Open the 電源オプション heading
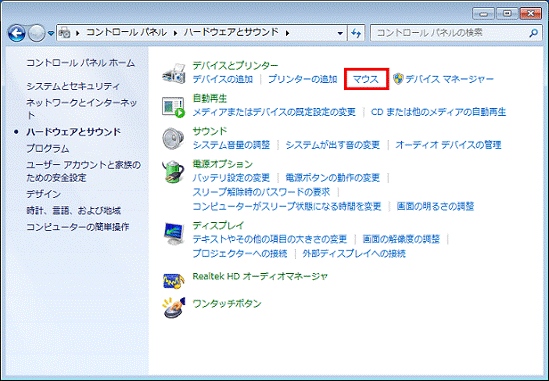 coord(222,164)
